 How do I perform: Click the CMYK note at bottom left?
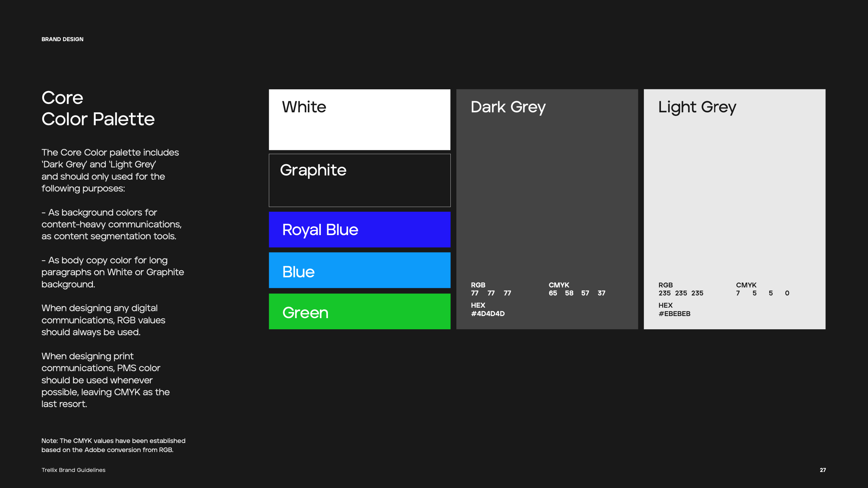[x=113, y=445]
